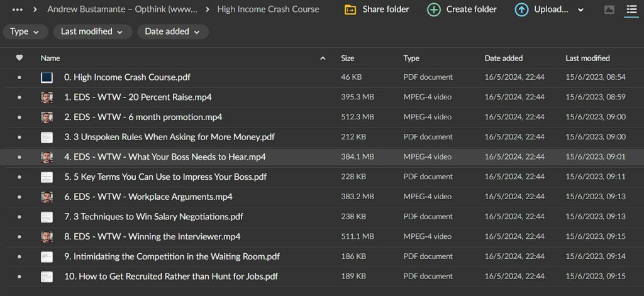Toggle favorite dot for 6 month promotion video
The height and width of the screenshot is (296, 644).
tap(19, 118)
